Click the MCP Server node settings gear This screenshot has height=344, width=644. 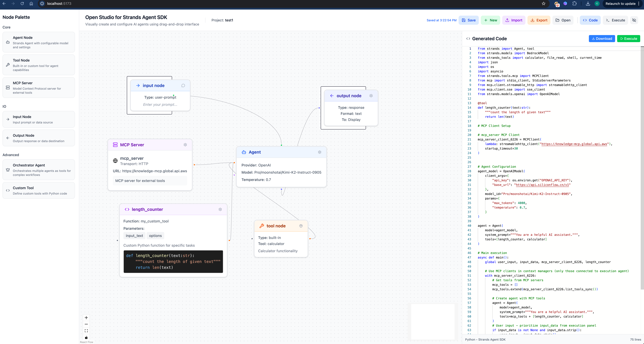pyautogui.click(x=185, y=145)
